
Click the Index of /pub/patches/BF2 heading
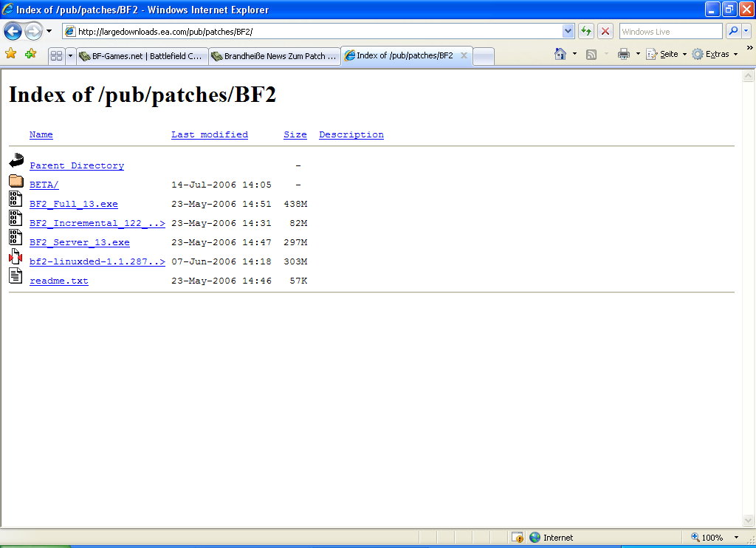point(142,95)
